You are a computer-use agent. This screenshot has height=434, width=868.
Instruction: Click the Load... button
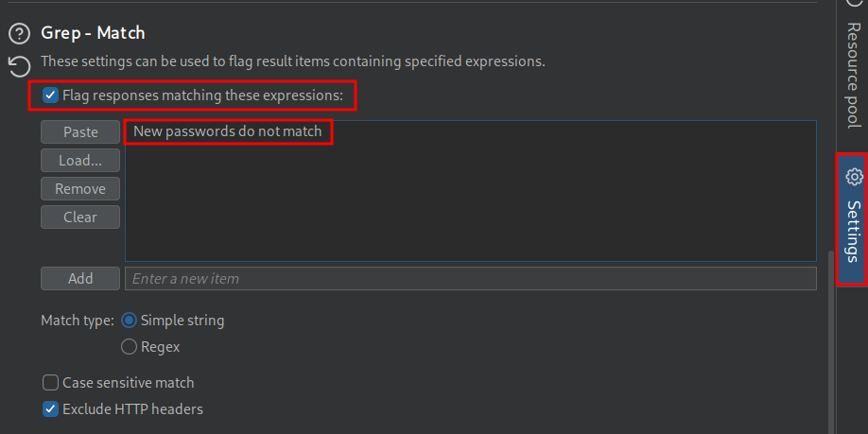tap(80, 161)
